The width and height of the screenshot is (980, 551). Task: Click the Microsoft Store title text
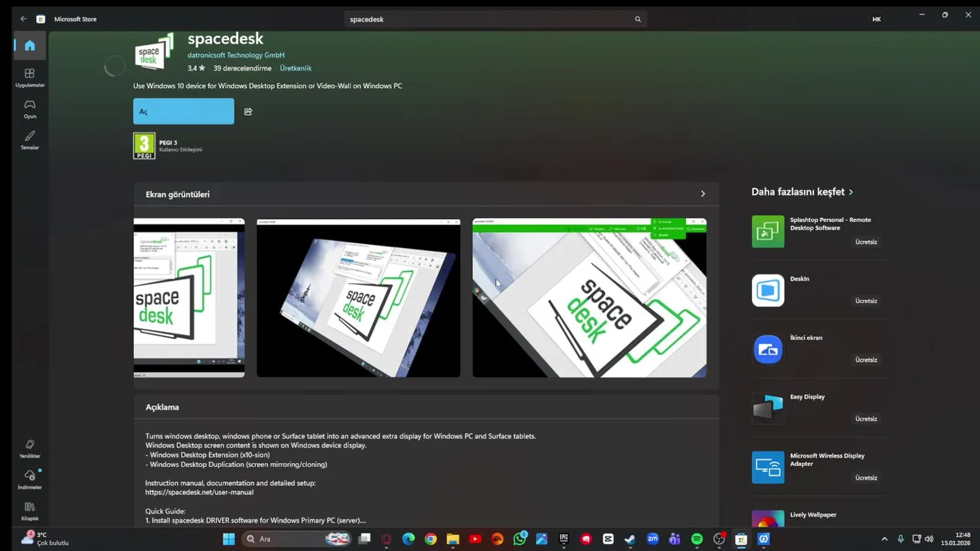(x=75, y=19)
